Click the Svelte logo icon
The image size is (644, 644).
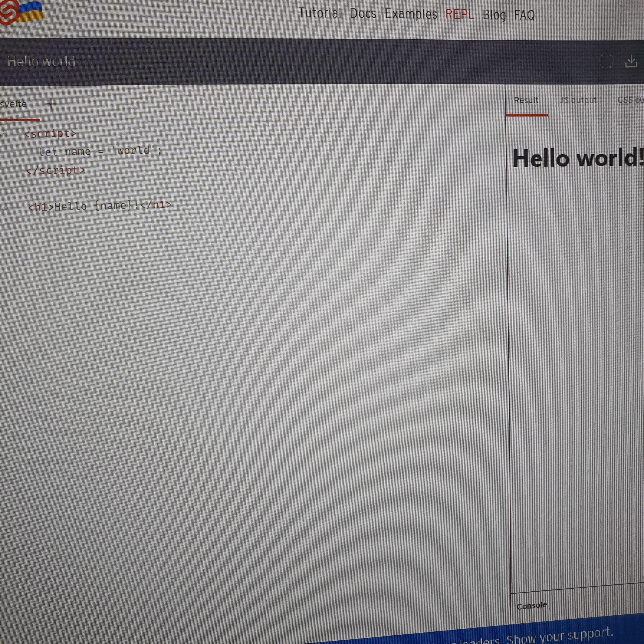pyautogui.click(x=9, y=12)
